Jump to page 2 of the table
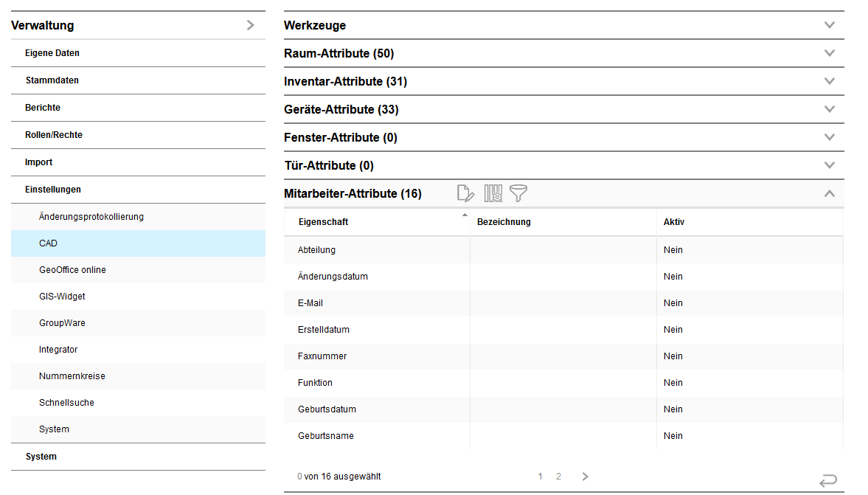868x495 pixels. [x=558, y=477]
